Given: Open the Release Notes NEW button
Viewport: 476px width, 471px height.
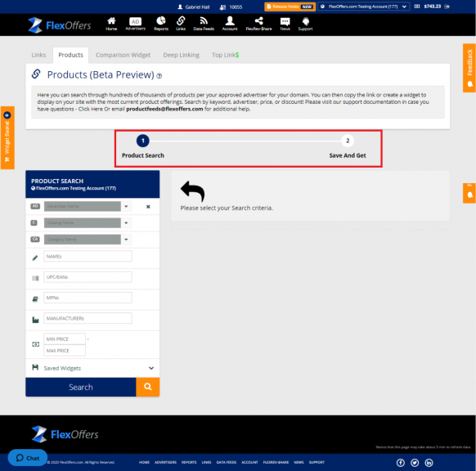Looking at the screenshot, I should point(290,7).
